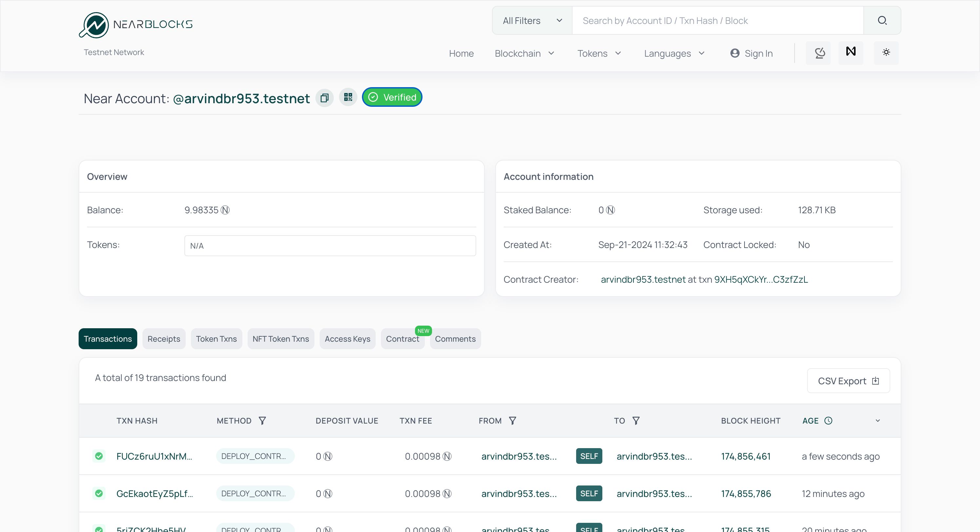Toggle light/dark theme sun icon
The image size is (980, 532).
886,52
